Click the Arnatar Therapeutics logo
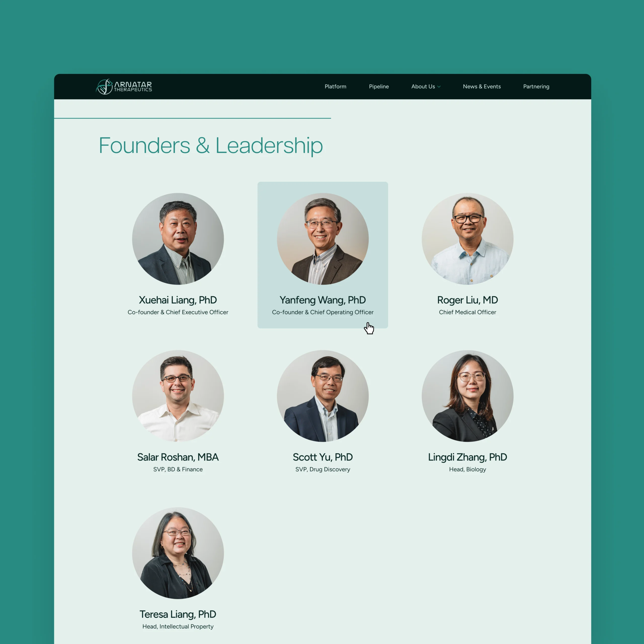Screen dimensions: 644x644 (x=124, y=87)
